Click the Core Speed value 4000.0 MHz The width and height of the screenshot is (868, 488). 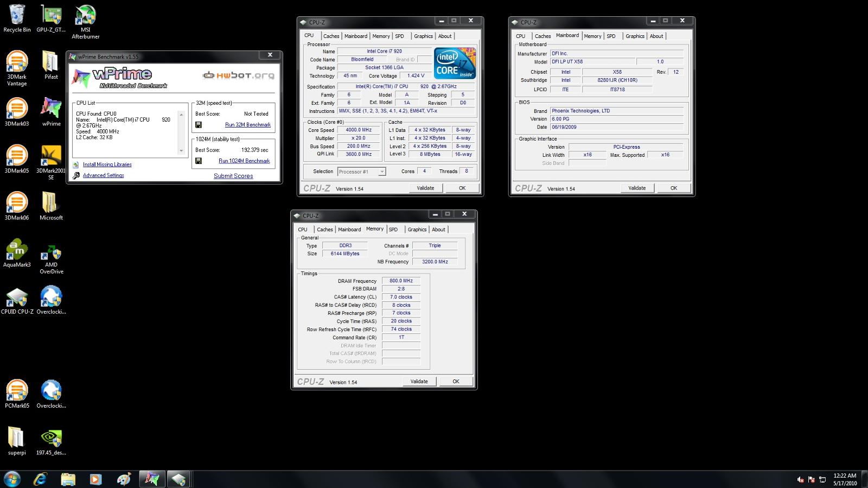(359, 130)
